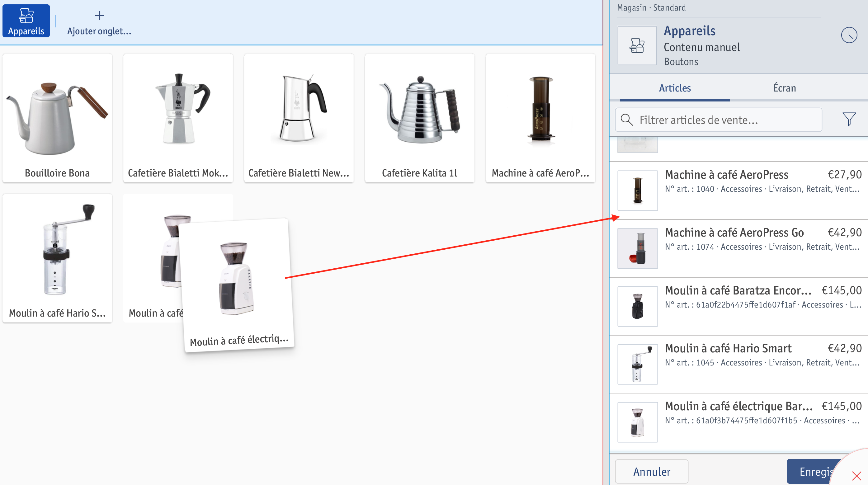Screen dimensions: 868x485
Task: Open the clock history icon
Action: (849, 35)
